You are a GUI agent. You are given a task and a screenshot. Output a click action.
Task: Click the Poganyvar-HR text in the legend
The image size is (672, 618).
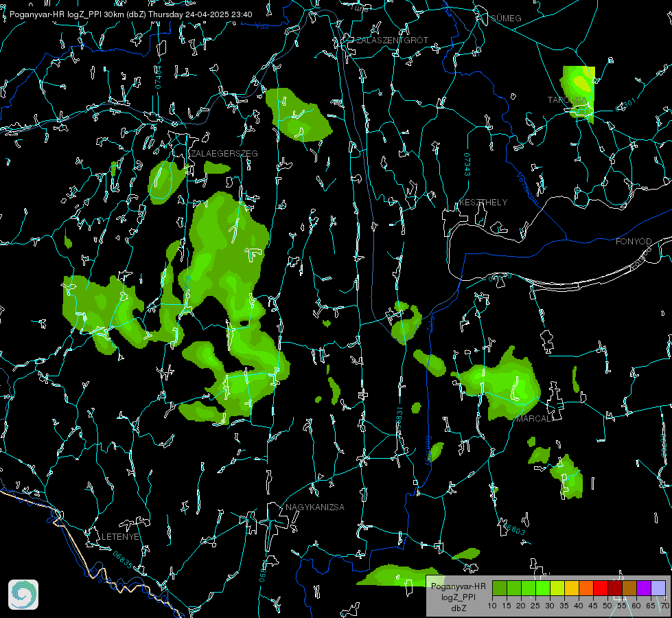point(458,586)
